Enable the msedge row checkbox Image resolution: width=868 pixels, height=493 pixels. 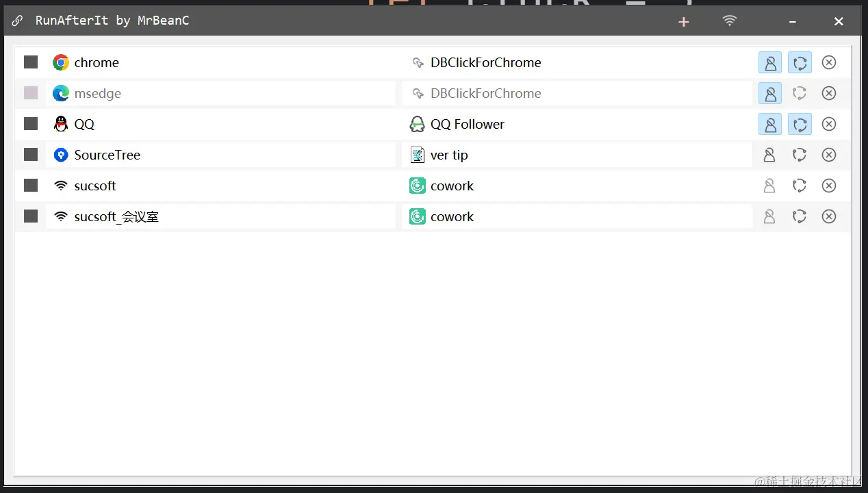pos(31,93)
